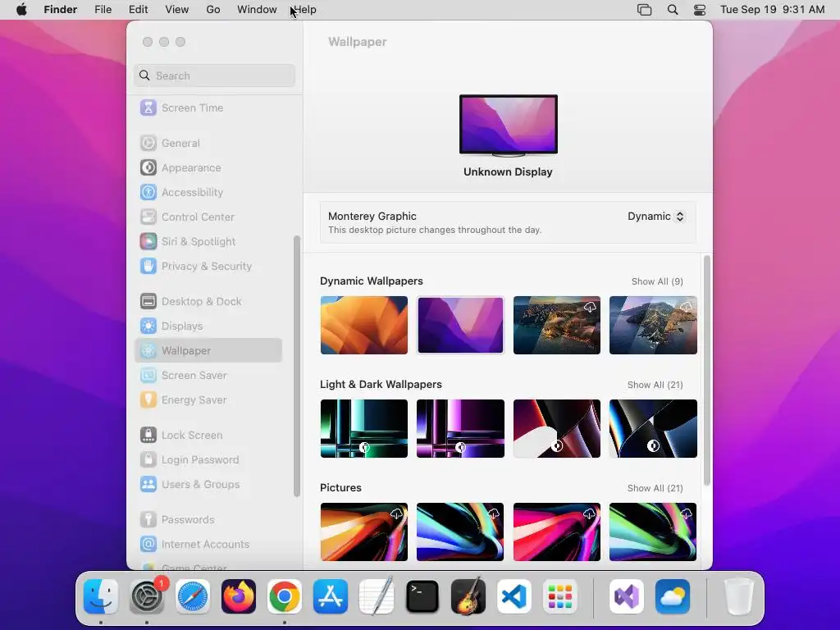Image resolution: width=840 pixels, height=630 pixels.
Task: Open the weather cloud app in Dock
Action: tap(673, 596)
